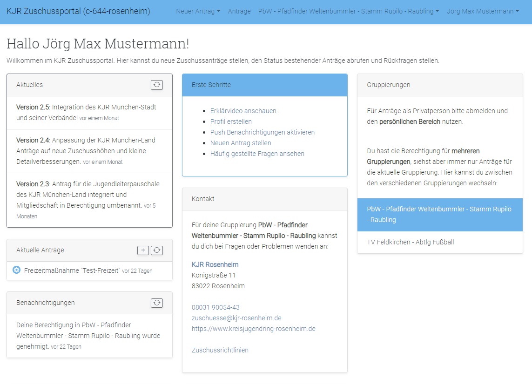532x392 pixels.
Task: Open the Zuschussrichtlinien link
Action: (x=220, y=350)
